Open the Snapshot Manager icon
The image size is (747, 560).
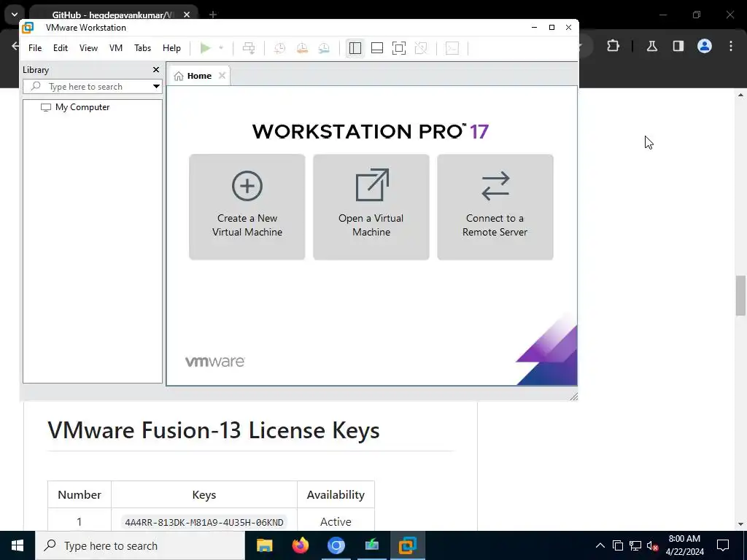pyautogui.click(x=324, y=48)
